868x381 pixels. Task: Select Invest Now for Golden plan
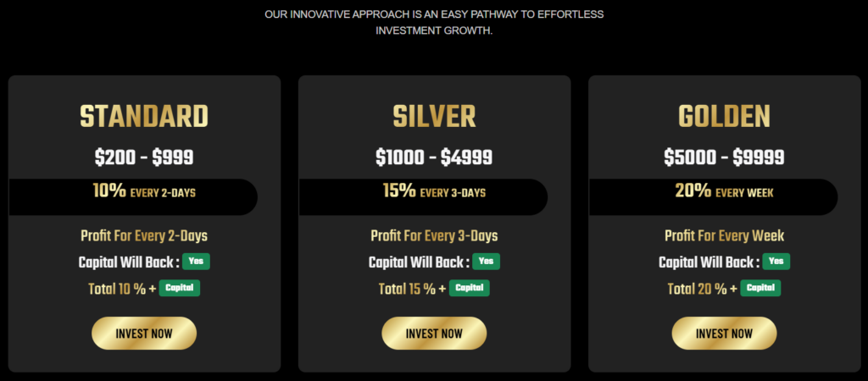[x=724, y=334]
